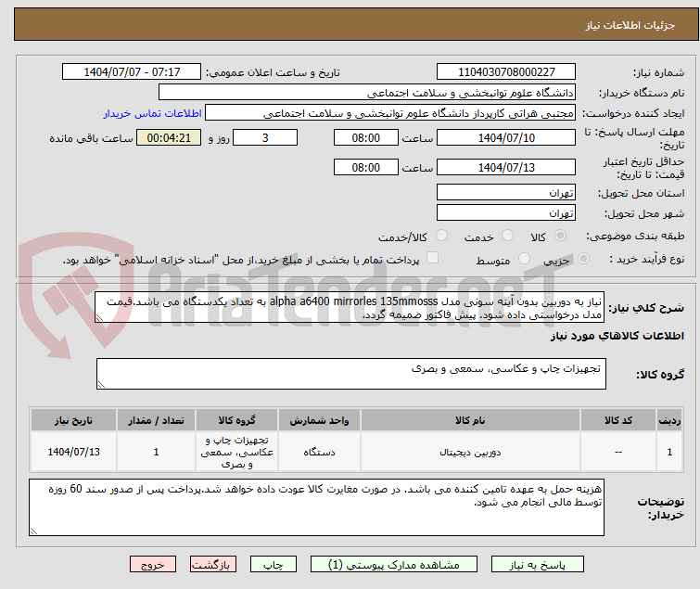Screen dimensions: 700x589
Task: Click the resize grip of گروه کالا textarea
Action: (101, 385)
